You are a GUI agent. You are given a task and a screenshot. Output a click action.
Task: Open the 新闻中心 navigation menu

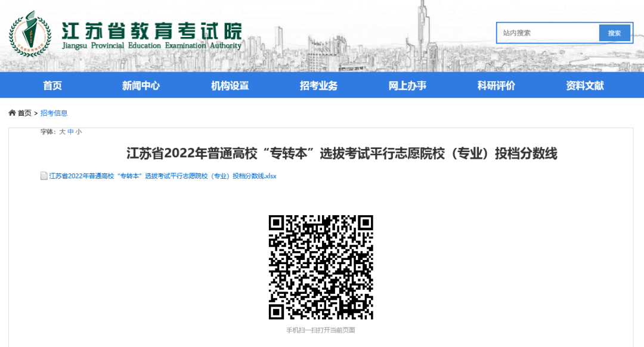141,85
